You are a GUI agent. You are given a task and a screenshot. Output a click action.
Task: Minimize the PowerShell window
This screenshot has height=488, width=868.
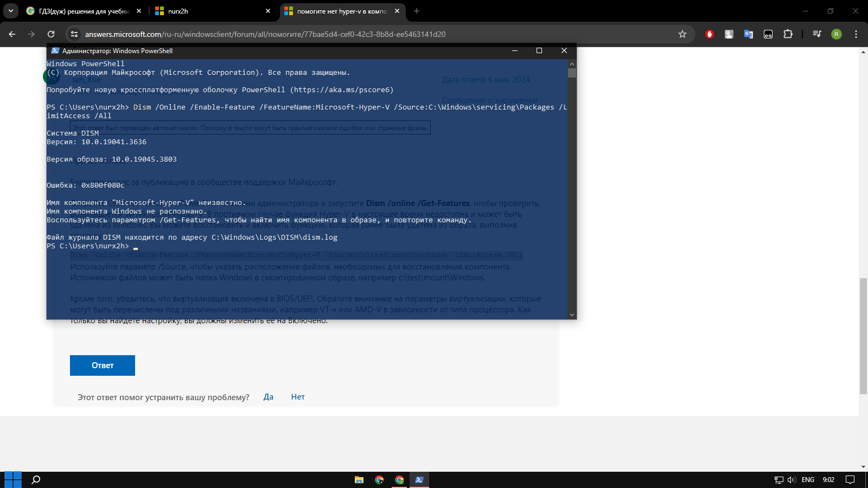click(515, 50)
